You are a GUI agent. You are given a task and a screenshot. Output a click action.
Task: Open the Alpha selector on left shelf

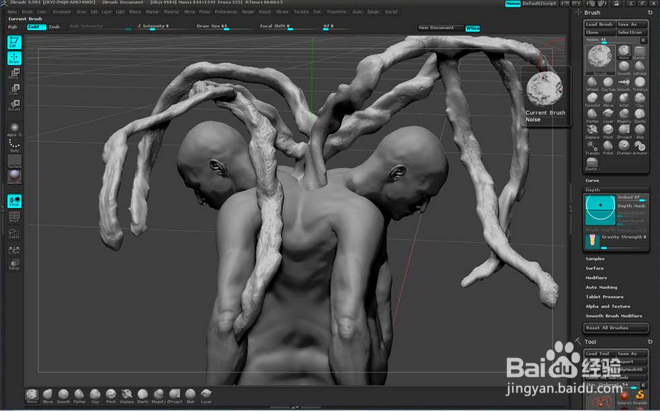pyautogui.click(x=14, y=129)
